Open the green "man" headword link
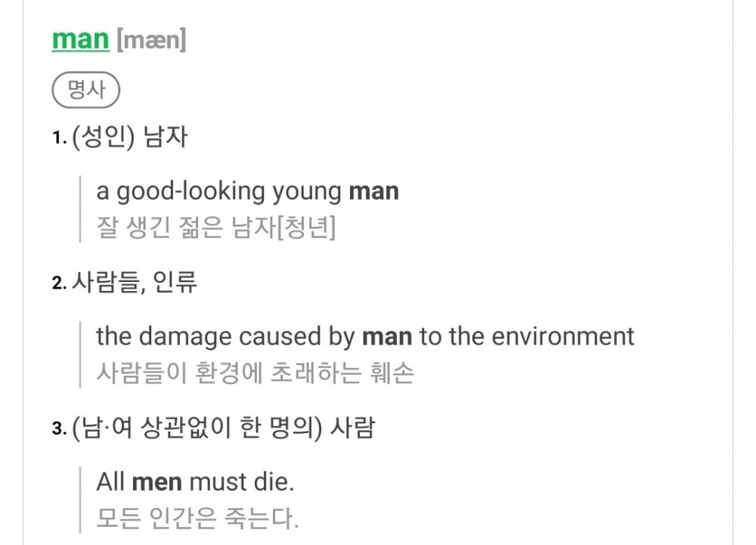 81,39
